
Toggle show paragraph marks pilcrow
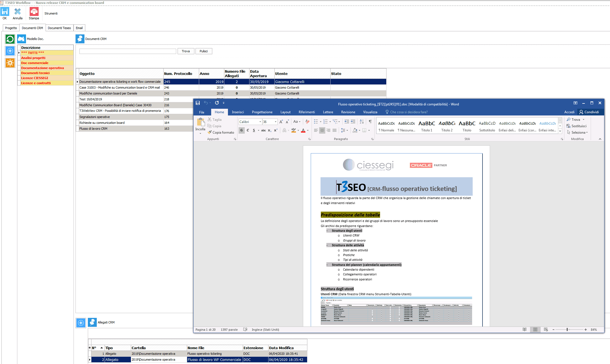point(370,122)
